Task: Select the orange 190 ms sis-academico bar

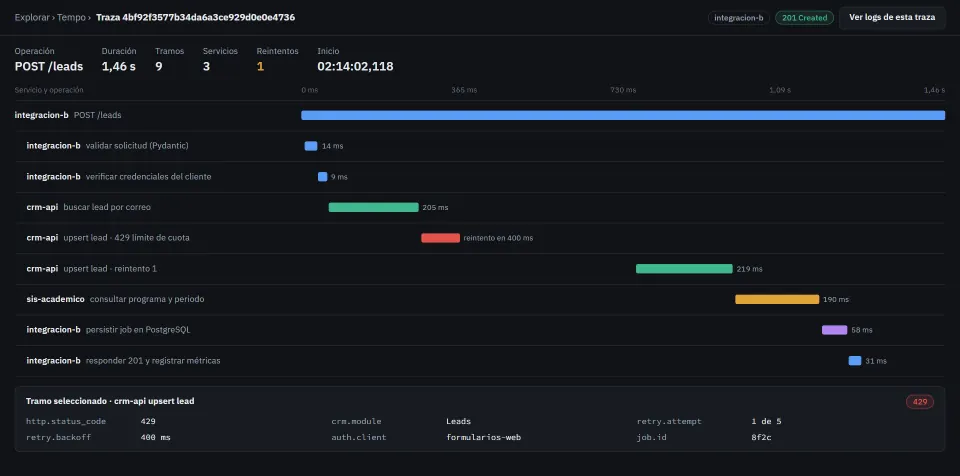Action: tap(777, 299)
